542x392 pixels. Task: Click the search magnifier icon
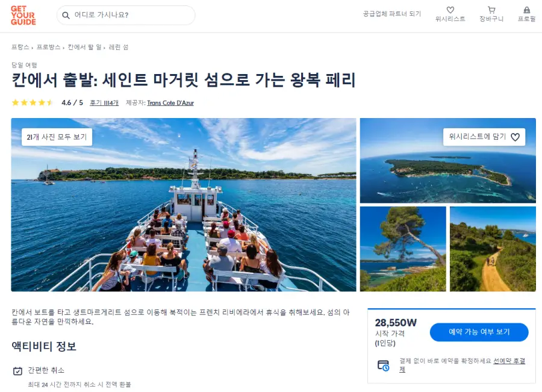(66, 15)
